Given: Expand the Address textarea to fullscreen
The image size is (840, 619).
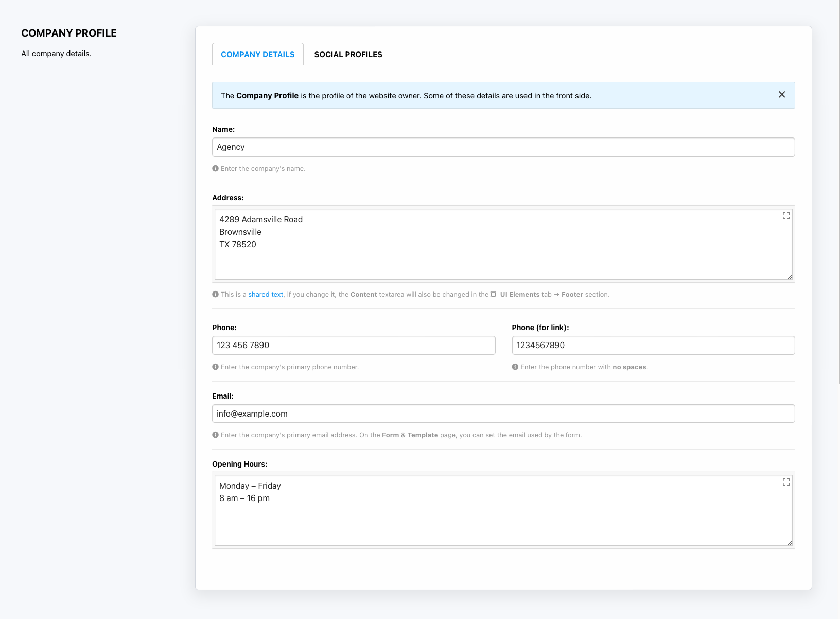Looking at the screenshot, I should pos(786,216).
